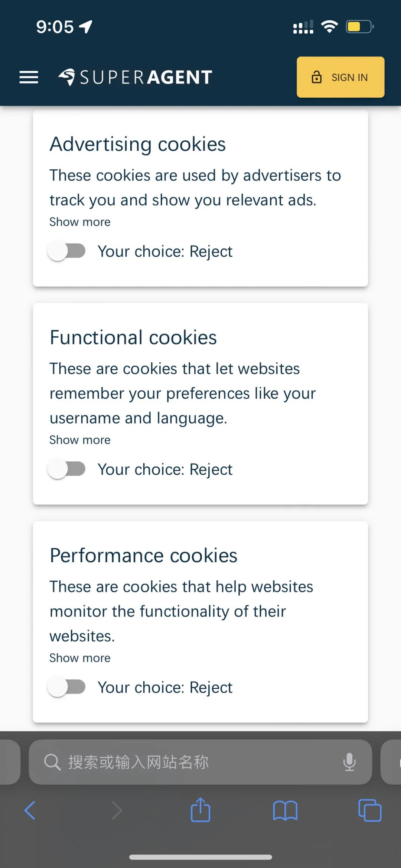Open the Safari share sheet
Image resolution: width=401 pixels, height=868 pixels.
200,810
